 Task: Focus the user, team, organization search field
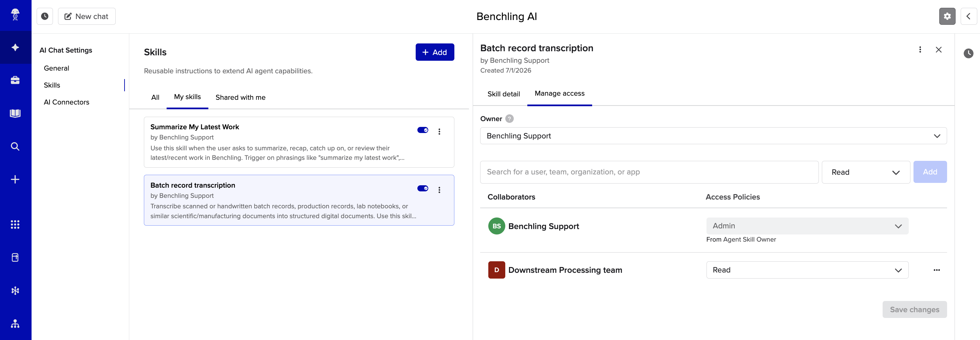(x=649, y=172)
